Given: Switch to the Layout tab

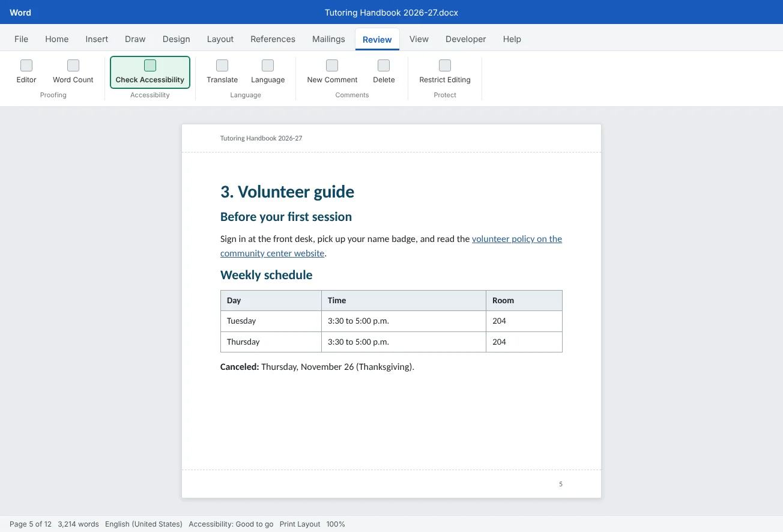Looking at the screenshot, I should pos(220,39).
